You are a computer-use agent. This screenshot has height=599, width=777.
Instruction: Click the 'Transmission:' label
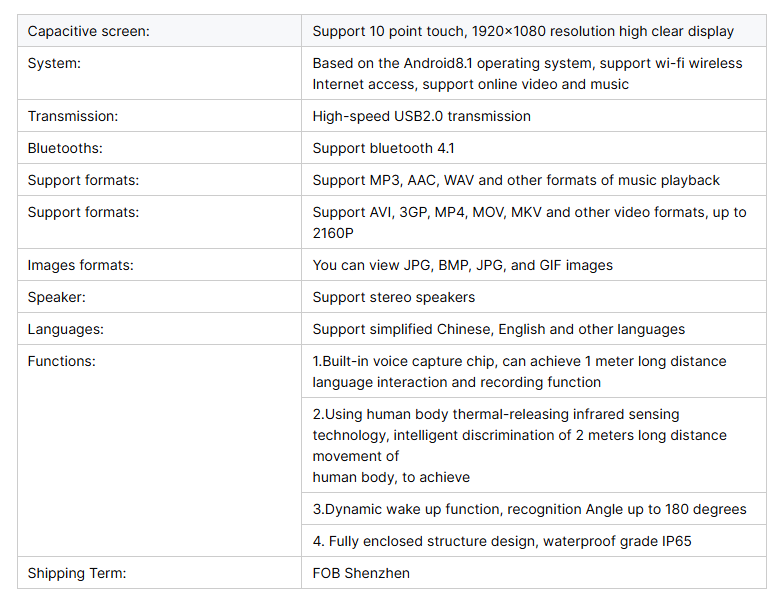pos(73,116)
